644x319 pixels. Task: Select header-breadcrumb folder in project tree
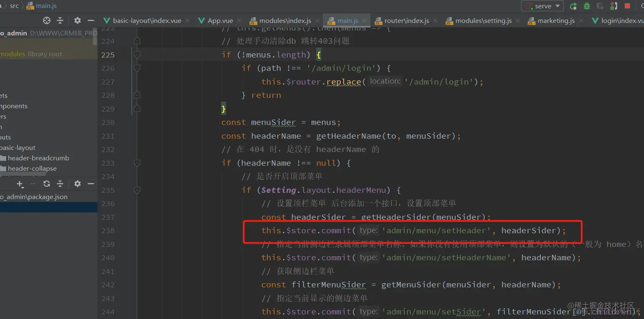click(38, 158)
